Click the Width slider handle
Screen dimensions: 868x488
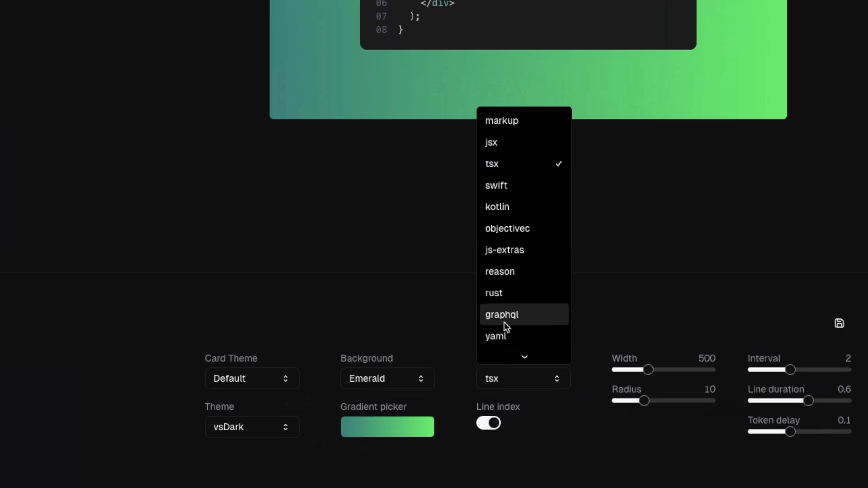point(648,369)
